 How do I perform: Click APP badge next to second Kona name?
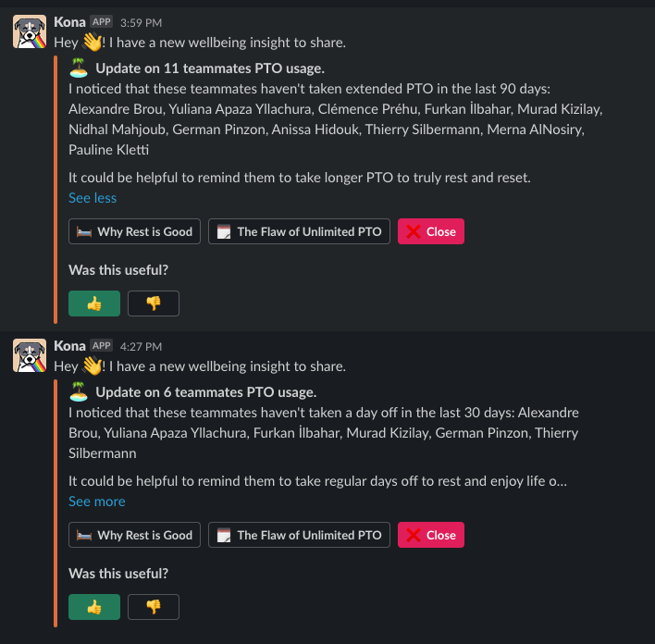[x=101, y=346]
